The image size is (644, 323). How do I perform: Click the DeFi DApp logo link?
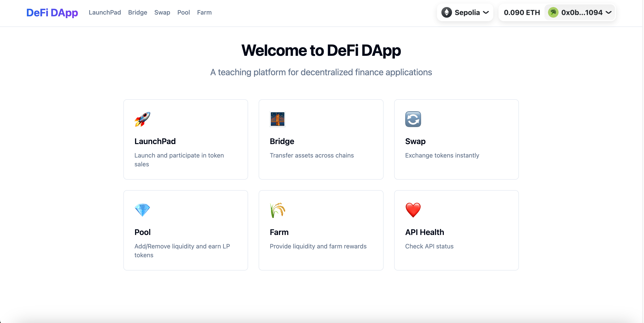[52, 13]
